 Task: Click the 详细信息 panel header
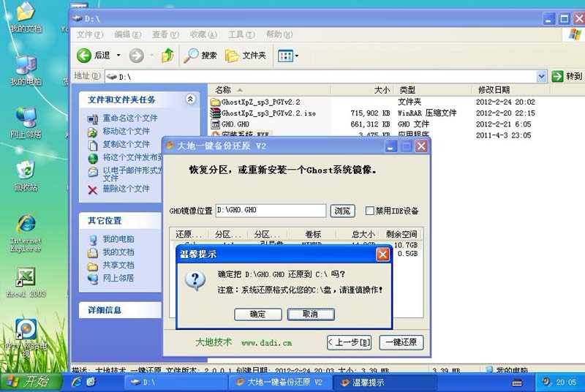pos(120,310)
